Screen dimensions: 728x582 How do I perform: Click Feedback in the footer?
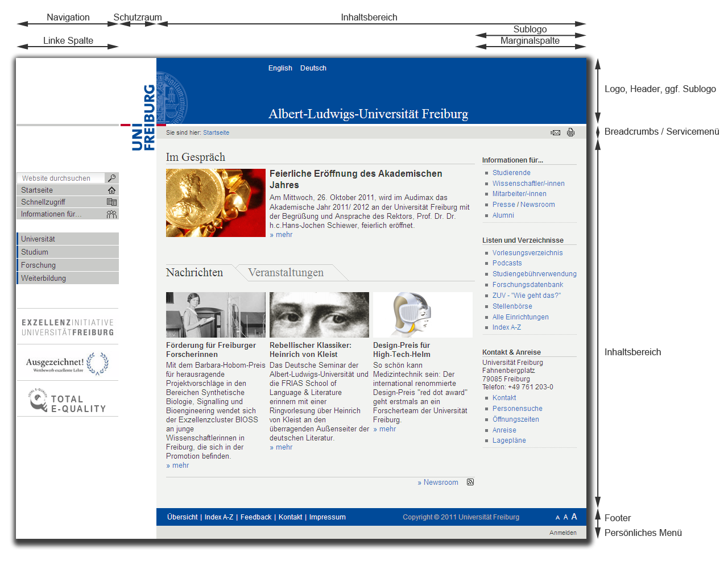(x=256, y=517)
